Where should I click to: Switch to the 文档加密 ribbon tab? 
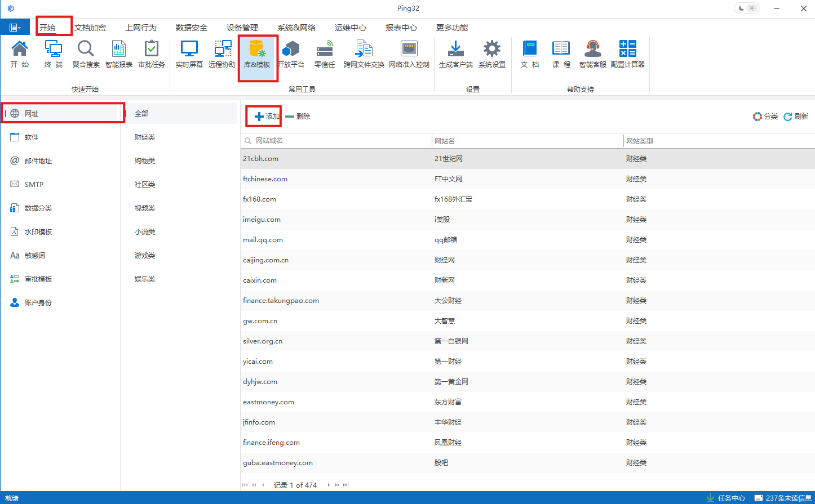90,28
